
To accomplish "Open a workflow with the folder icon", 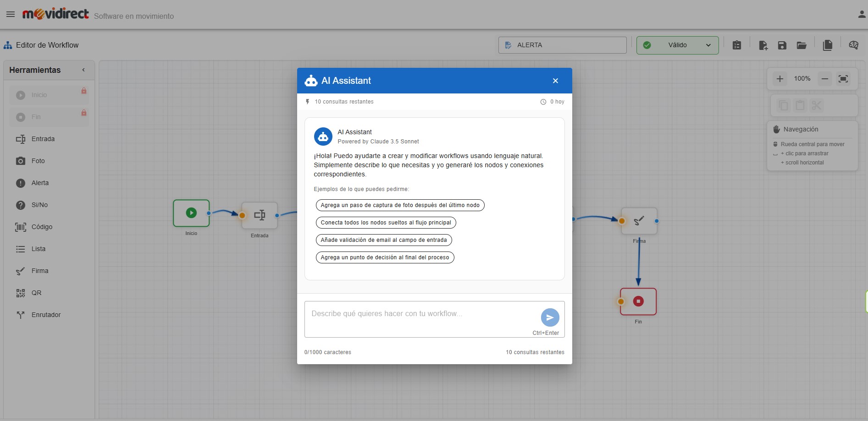I will tap(802, 45).
